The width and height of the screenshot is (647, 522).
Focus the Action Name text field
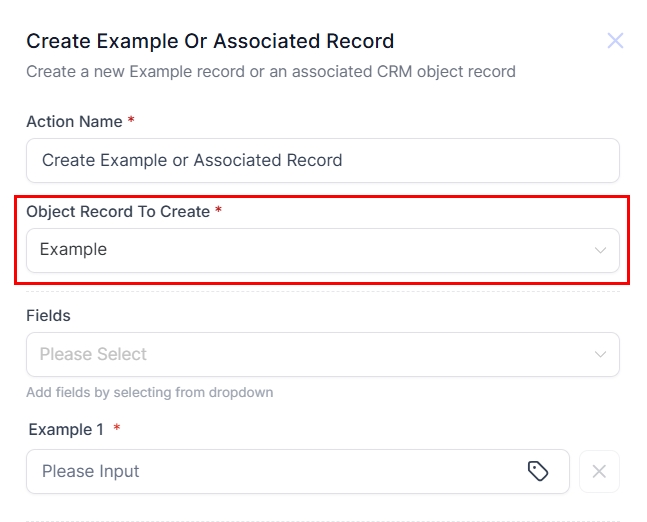coord(322,160)
